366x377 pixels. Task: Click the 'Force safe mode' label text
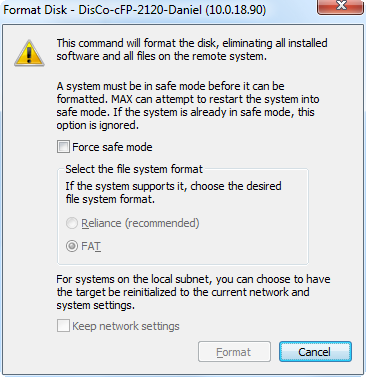point(112,147)
